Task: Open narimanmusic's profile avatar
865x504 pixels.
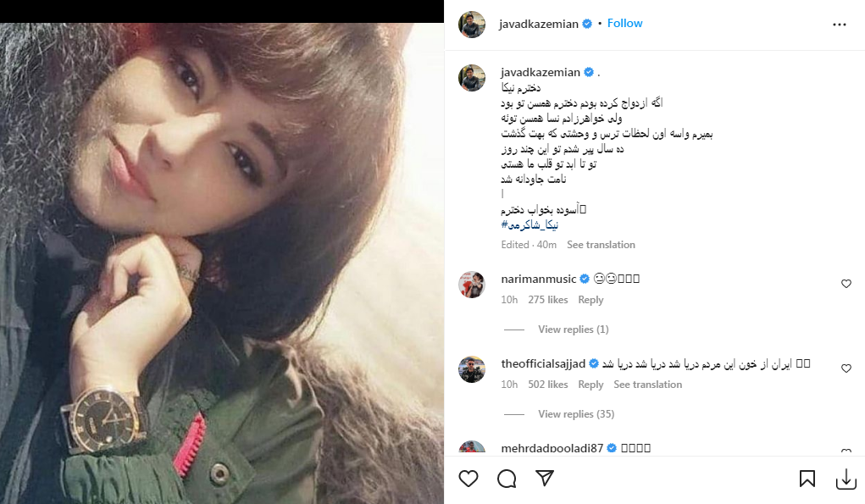Action: 472,285
